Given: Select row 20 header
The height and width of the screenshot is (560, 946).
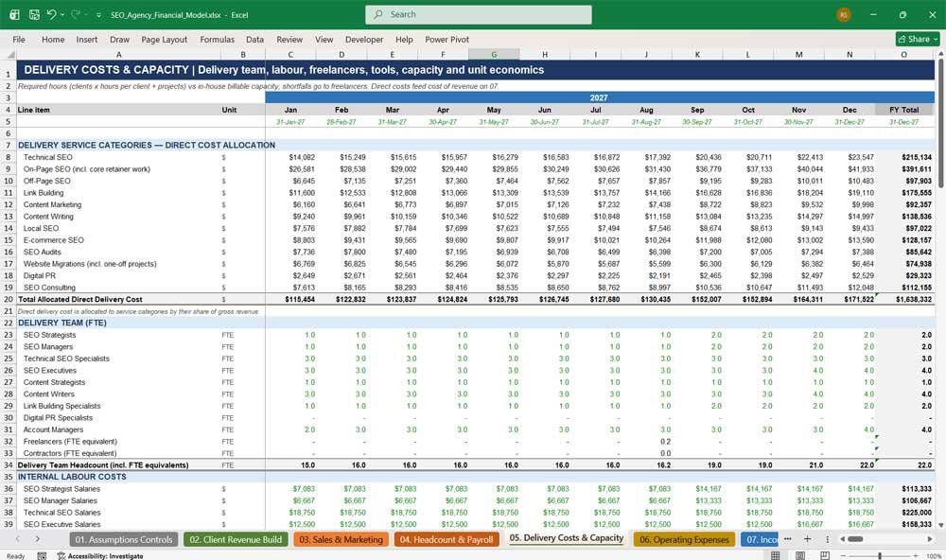Looking at the screenshot, I should [x=8, y=299].
